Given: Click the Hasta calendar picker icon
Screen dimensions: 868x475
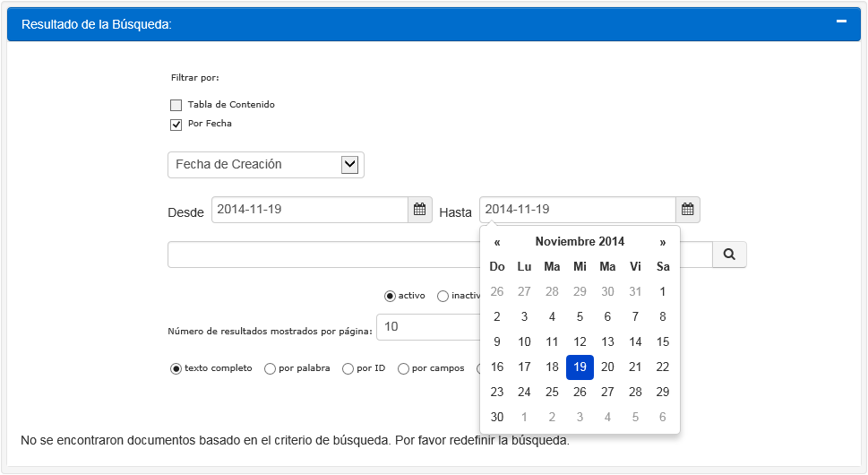Looking at the screenshot, I should (x=688, y=210).
